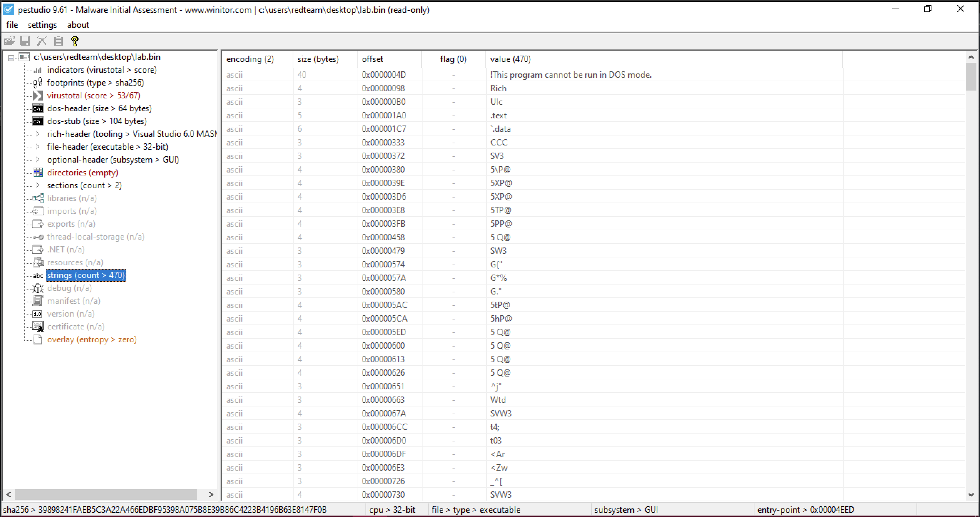Expand the sections tree node
This screenshot has height=517, width=980.
tap(37, 185)
